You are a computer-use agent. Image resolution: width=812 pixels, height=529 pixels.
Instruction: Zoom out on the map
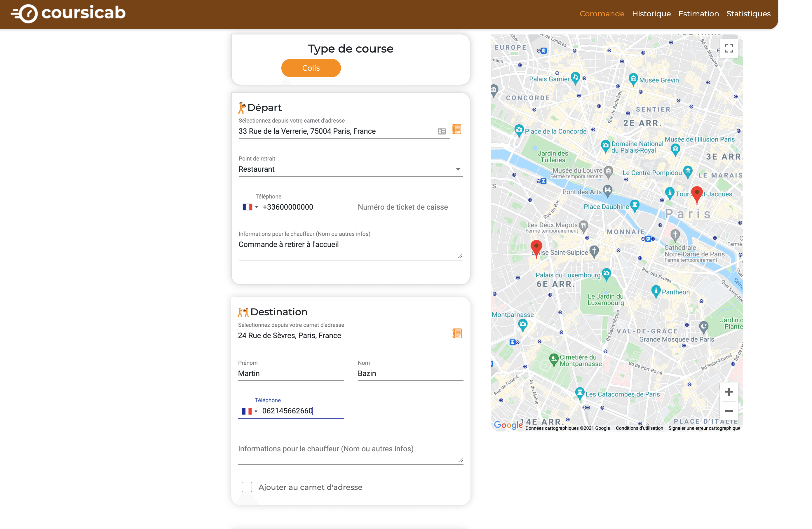[729, 411]
